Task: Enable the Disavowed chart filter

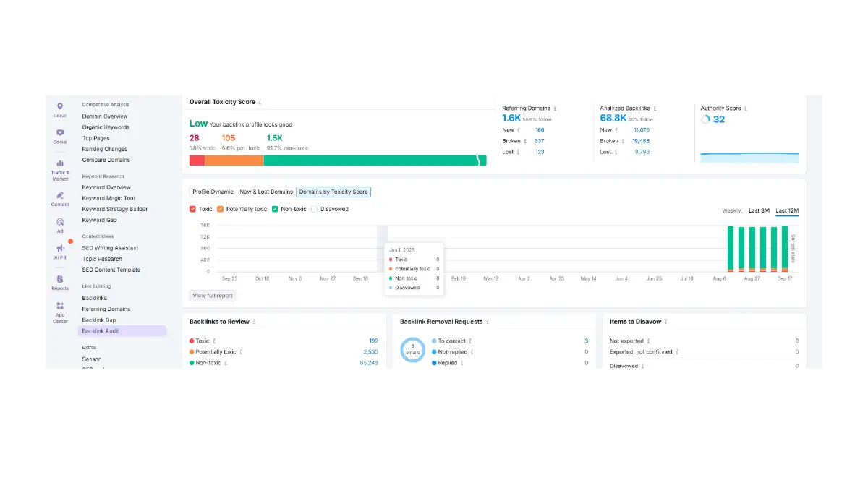Action: click(316, 209)
